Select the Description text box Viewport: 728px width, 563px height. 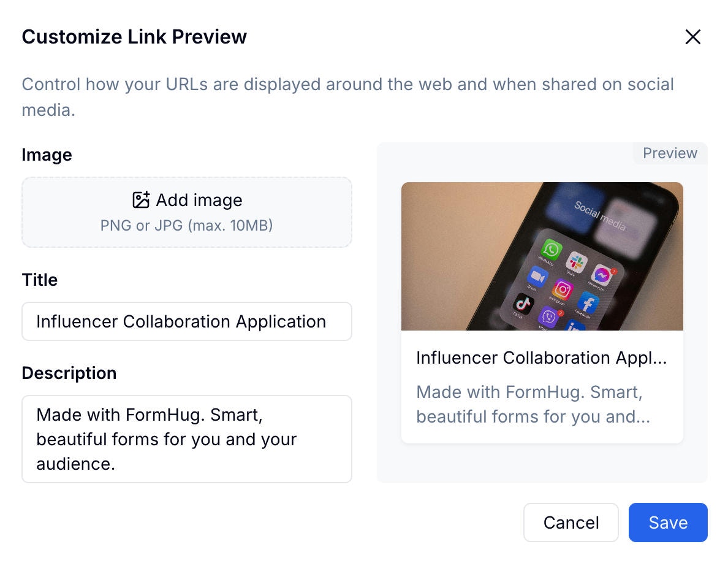(187, 439)
